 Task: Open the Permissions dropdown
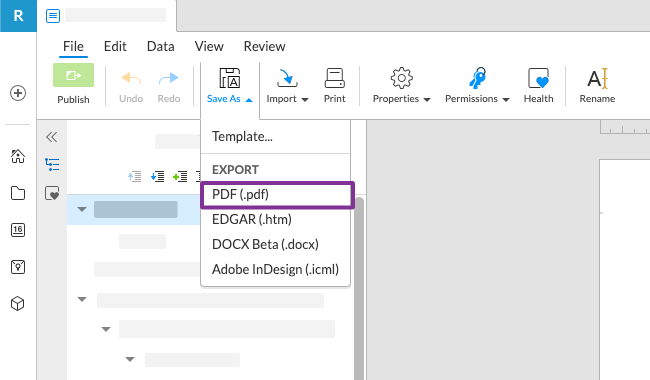click(477, 86)
